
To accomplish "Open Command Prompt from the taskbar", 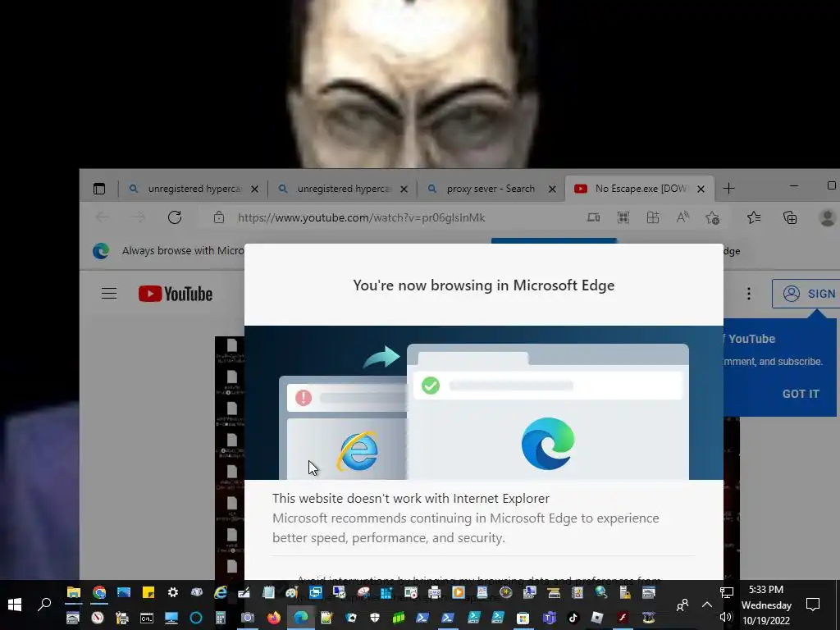I will pos(147,618).
